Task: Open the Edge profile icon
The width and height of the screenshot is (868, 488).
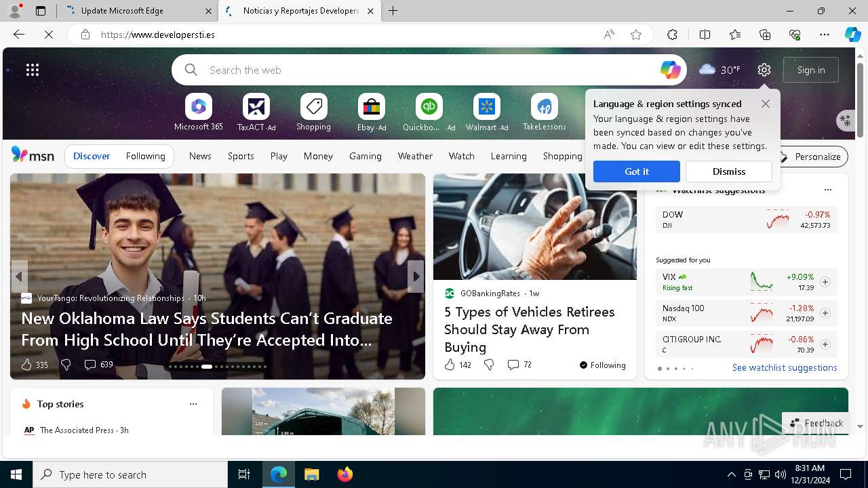Action: point(15,11)
